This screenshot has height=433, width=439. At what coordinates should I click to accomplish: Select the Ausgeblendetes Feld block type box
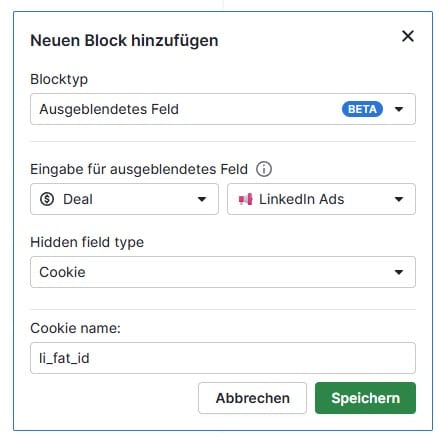coord(223,109)
